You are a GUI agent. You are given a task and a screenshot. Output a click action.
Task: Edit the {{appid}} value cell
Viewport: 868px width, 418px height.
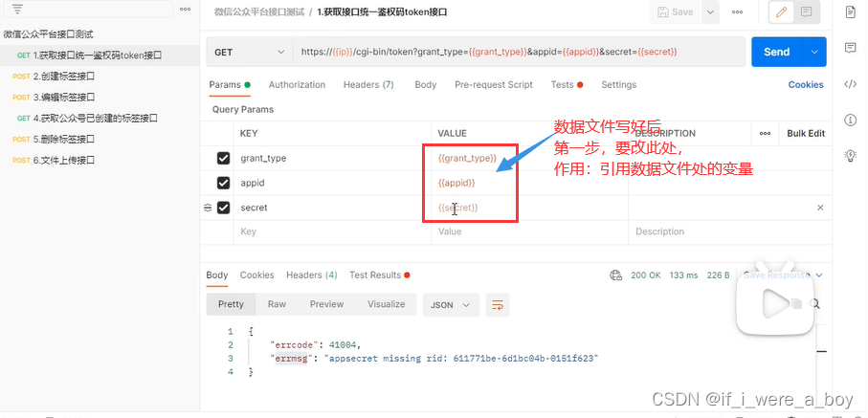tap(530, 183)
